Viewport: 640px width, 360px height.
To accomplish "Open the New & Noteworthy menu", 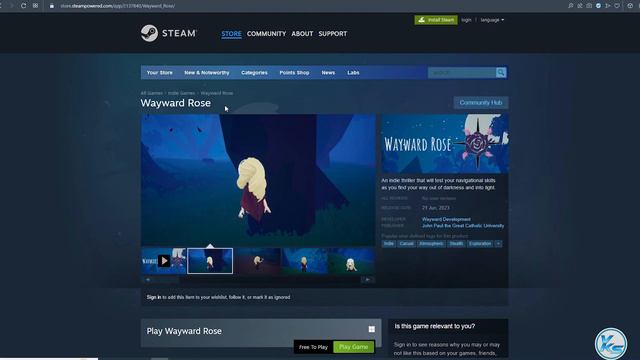I will pos(207,73).
